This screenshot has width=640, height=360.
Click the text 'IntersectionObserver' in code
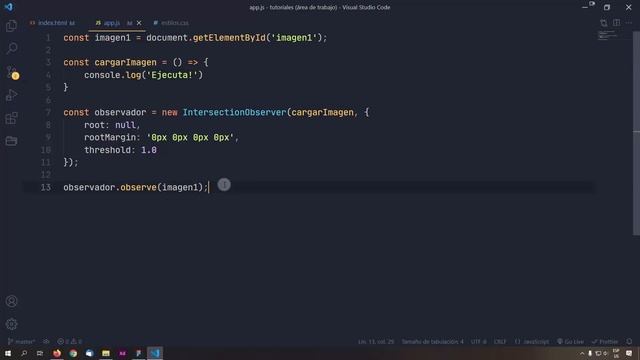(234, 112)
